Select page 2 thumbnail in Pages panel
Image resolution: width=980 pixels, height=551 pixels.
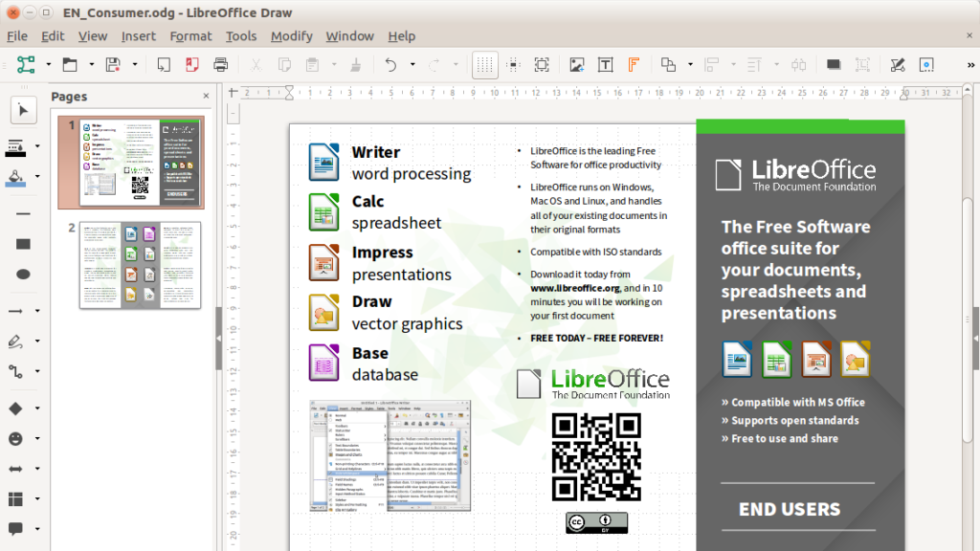[140, 265]
